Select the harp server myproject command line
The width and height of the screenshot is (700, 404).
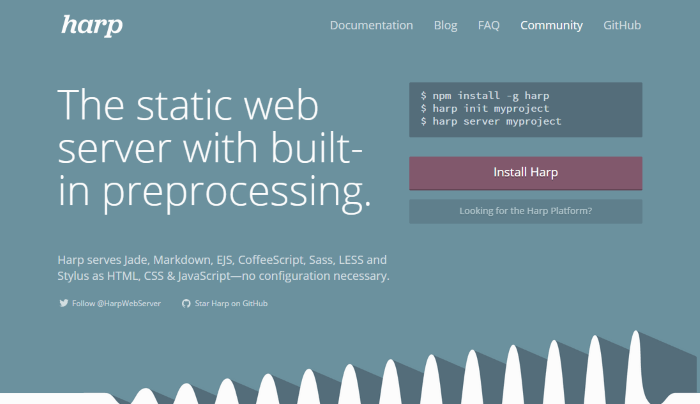(491, 121)
